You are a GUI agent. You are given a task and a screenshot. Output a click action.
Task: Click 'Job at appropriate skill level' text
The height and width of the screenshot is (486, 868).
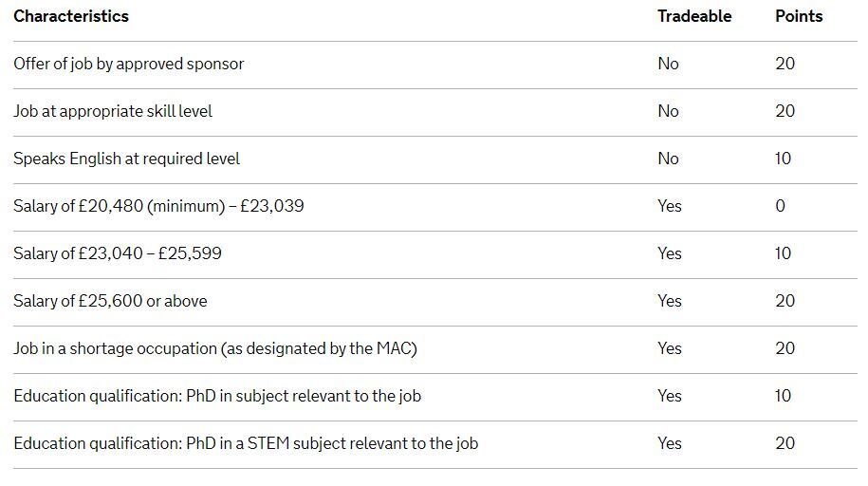[113, 111]
